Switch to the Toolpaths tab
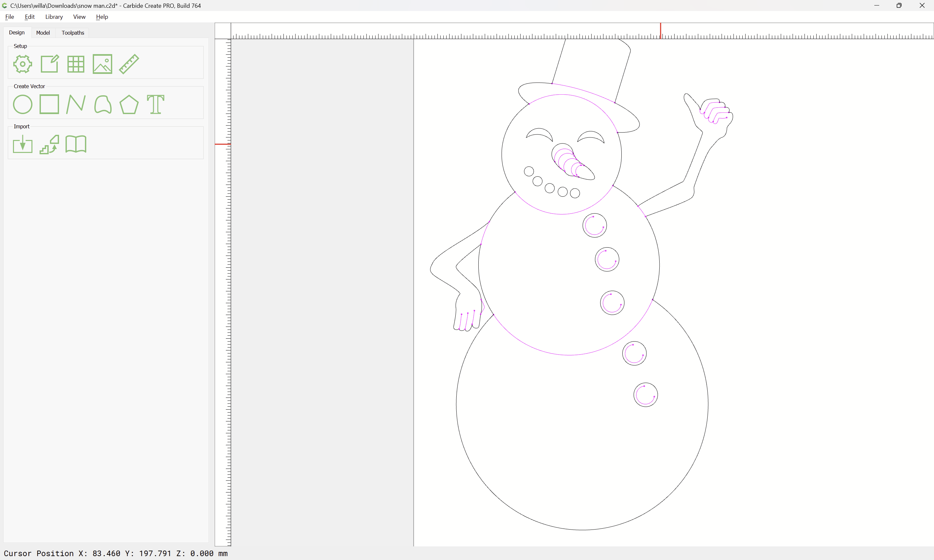 point(73,33)
